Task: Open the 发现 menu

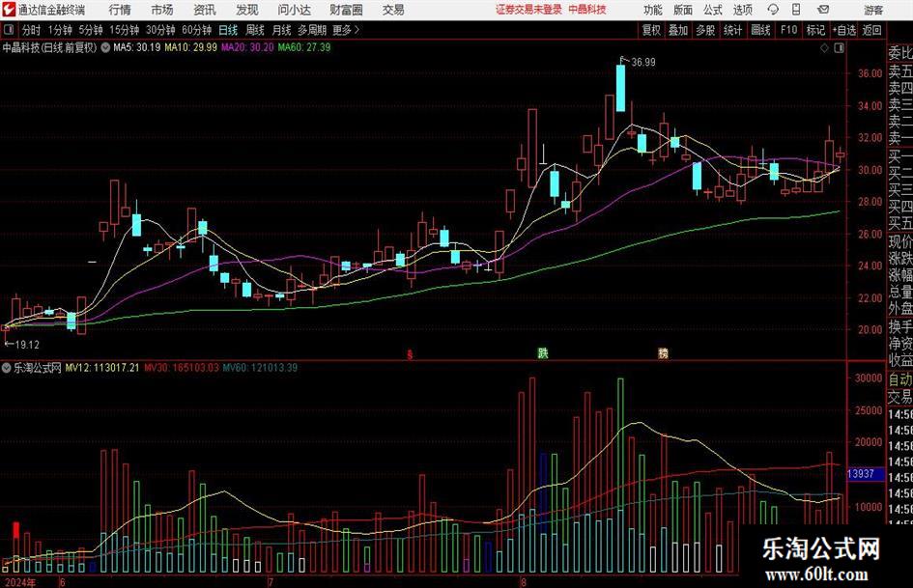Action: [x=247, y=10]
